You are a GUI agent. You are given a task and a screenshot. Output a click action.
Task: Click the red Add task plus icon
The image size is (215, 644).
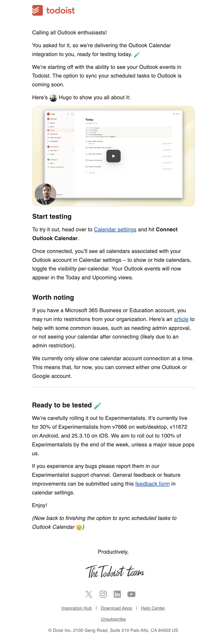click(48, 119)
